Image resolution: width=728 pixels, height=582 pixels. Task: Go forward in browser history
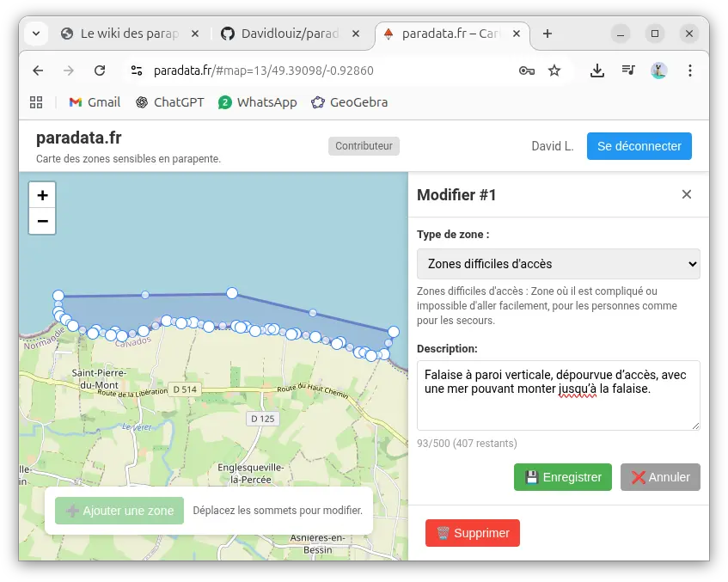pyautogui.click(x=69, y=70)
